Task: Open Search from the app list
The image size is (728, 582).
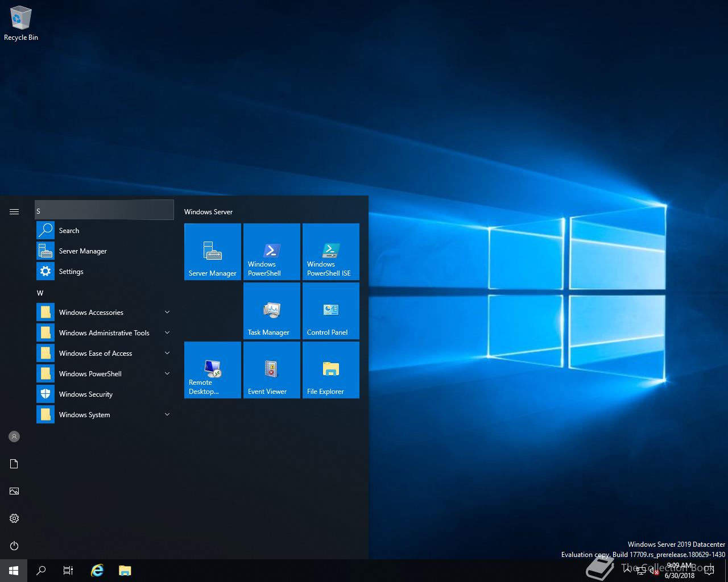Action: [105, 230]
